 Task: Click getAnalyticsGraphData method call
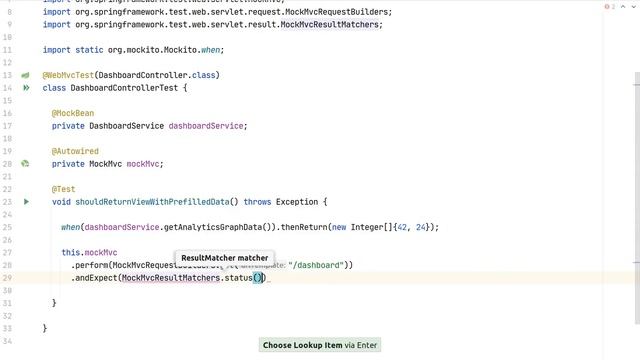213,227
